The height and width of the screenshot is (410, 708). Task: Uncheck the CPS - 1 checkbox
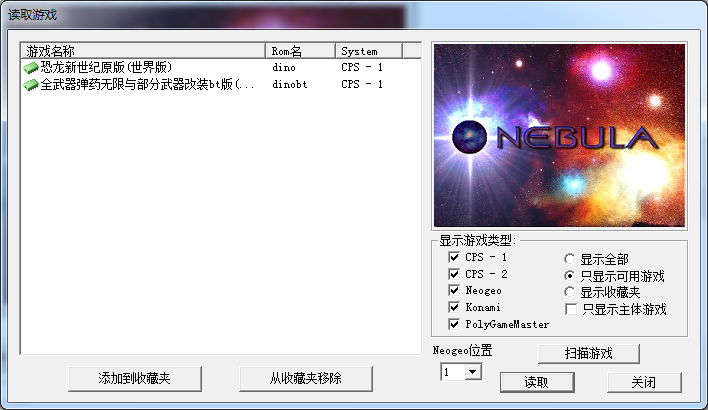tap(454, 257)
